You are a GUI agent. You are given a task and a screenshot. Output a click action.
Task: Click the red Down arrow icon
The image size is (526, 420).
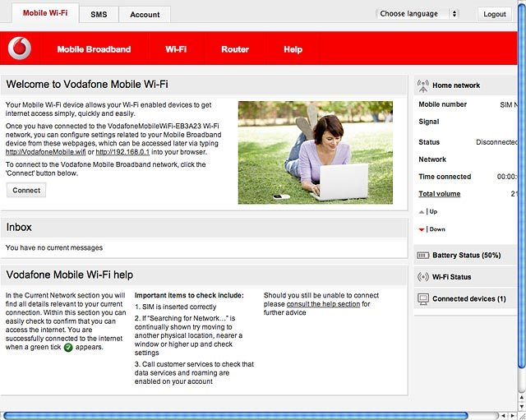[422, 230]
